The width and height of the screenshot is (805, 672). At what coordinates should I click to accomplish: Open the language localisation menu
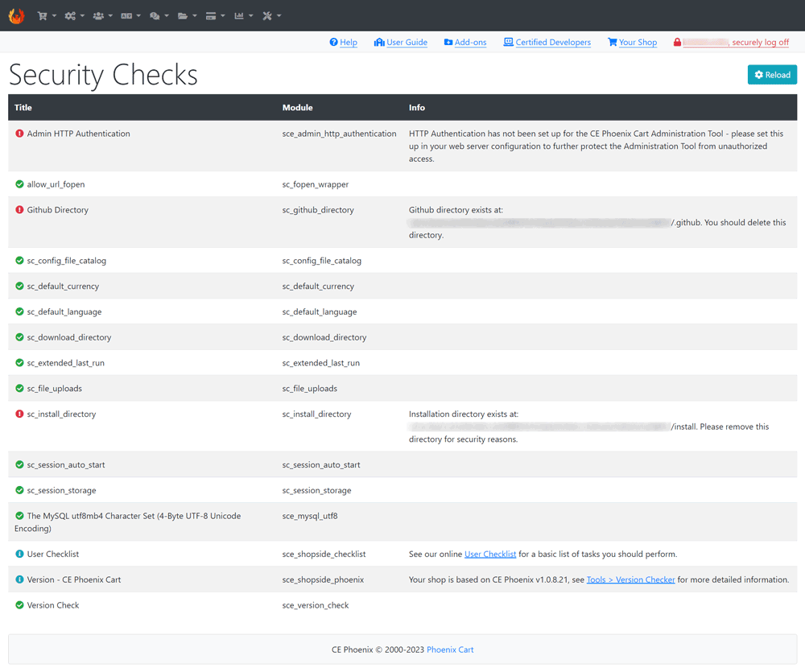click(x=131, y=16)
